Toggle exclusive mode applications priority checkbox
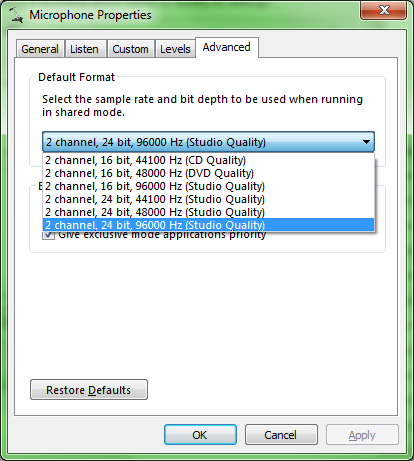Viewport: 414px width, 461px height. pyautogui.click(x=48, y=235)
